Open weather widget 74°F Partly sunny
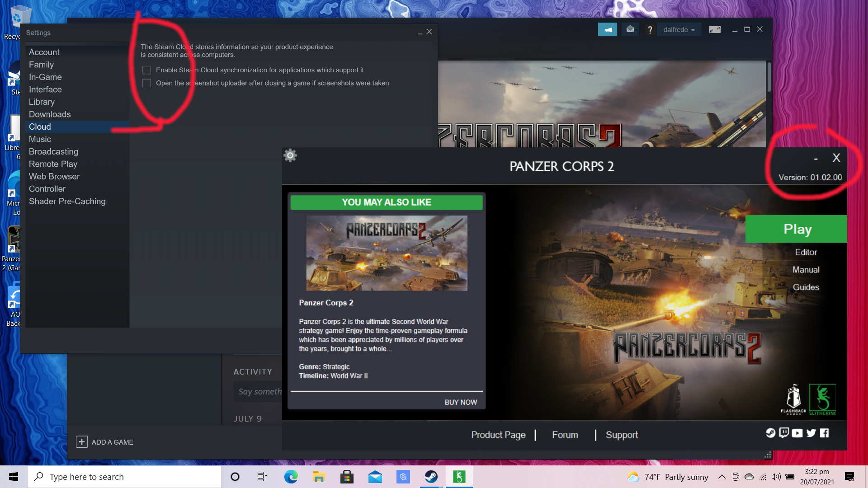The image size is (868, 488). pos(667,477)
